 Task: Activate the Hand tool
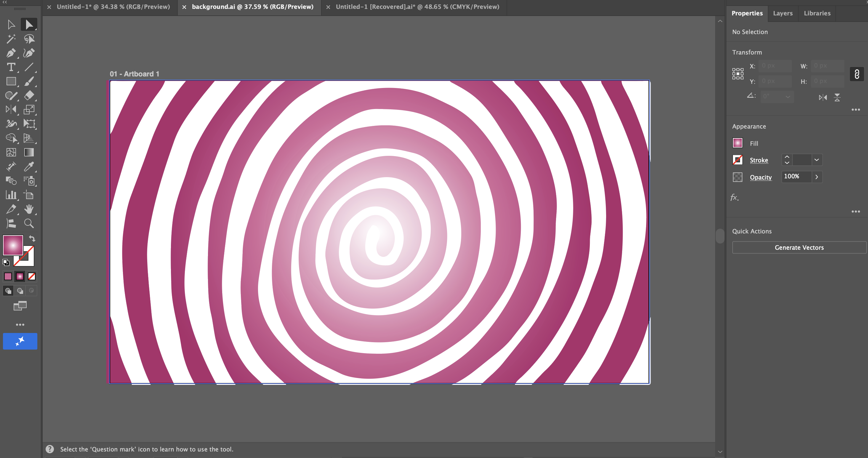click(29, 209)
